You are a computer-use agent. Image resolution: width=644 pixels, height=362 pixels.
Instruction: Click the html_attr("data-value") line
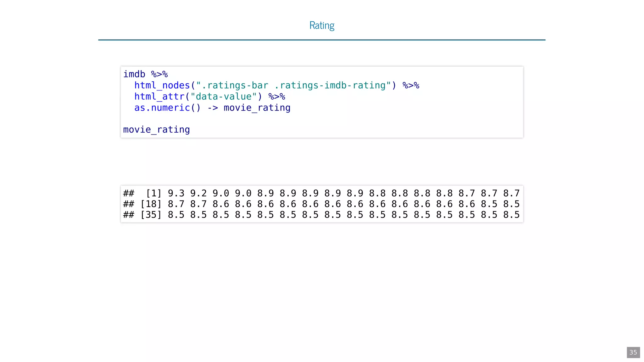click(x=210, y=96)
